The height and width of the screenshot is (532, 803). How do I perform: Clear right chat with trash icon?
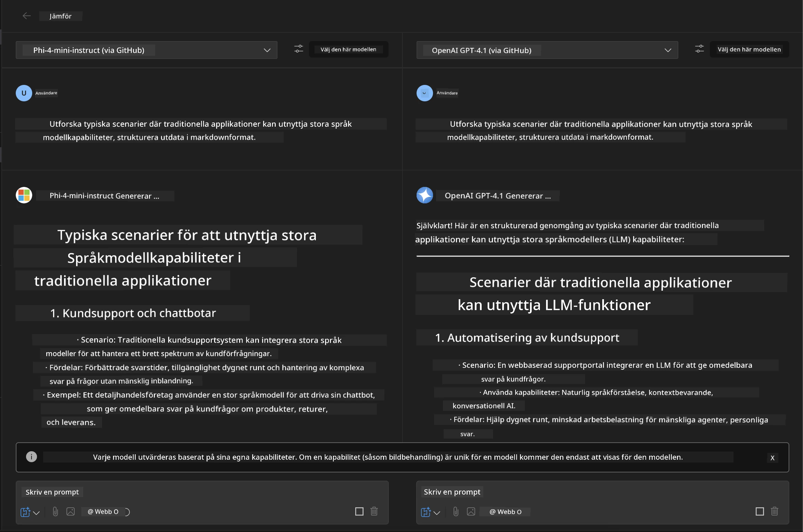pyautogui.click(x=775, y=511)
